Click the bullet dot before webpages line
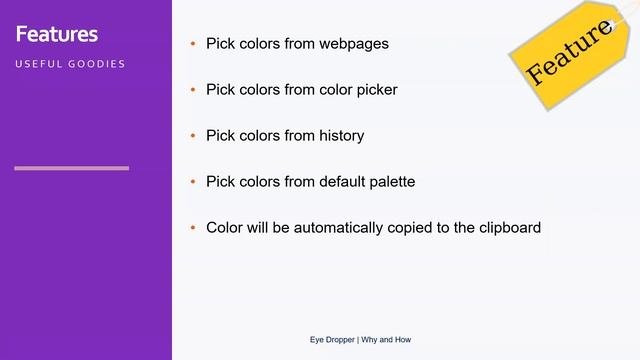The image size is (640, 360). coord(193,43)
